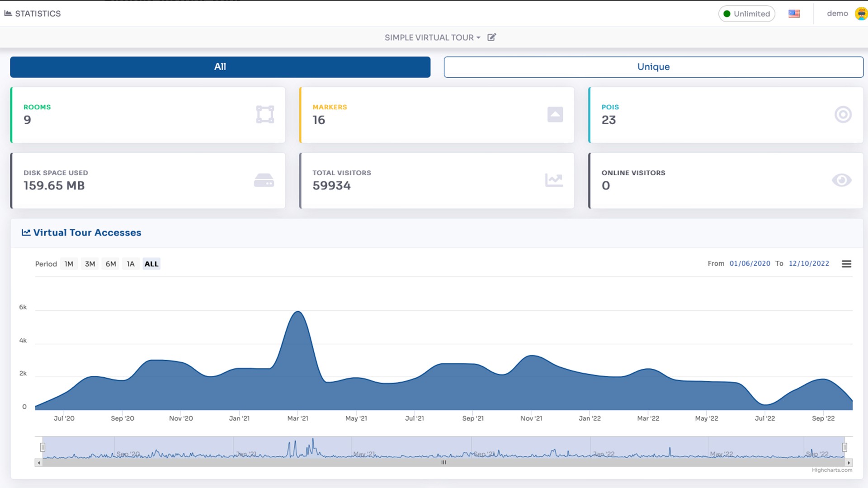Click the navigator left range handle

(42, 447)
